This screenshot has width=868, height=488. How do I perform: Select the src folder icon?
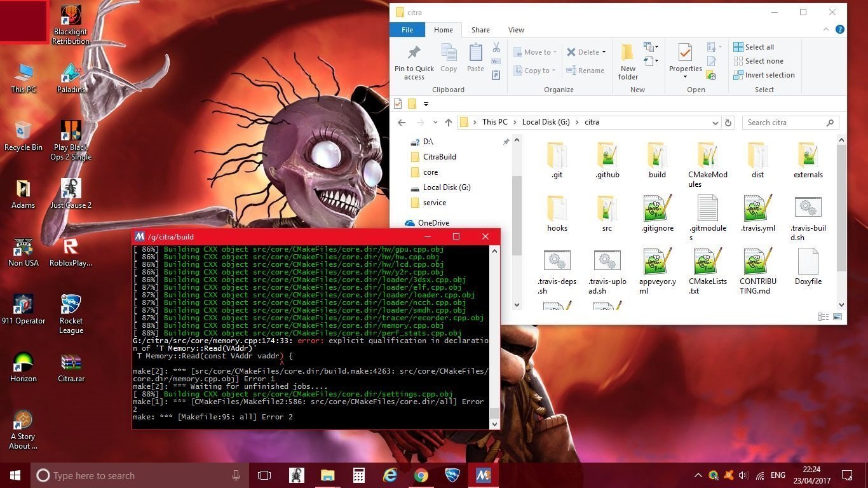point(607,209)
